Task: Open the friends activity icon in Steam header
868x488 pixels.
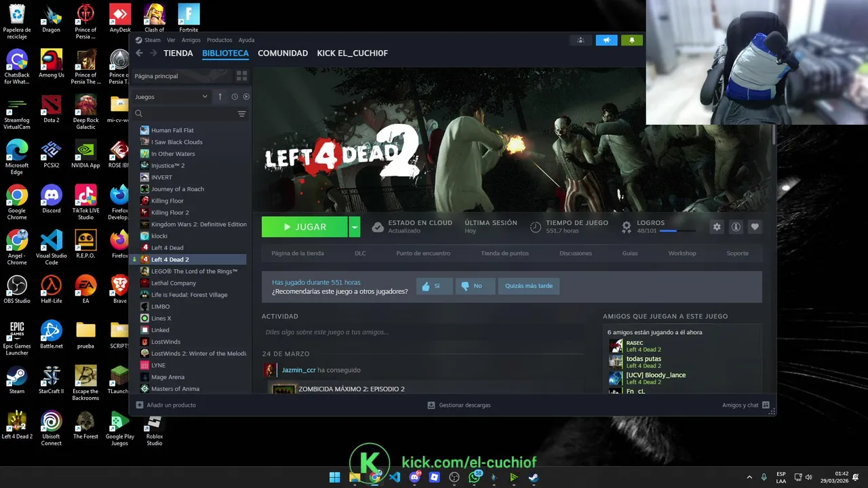Action: click(x=580, y=40)
